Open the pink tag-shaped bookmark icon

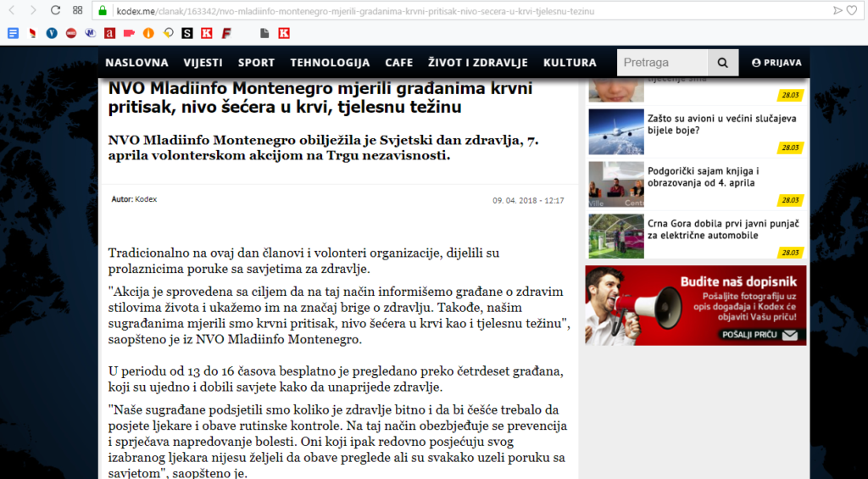point(129,33)
